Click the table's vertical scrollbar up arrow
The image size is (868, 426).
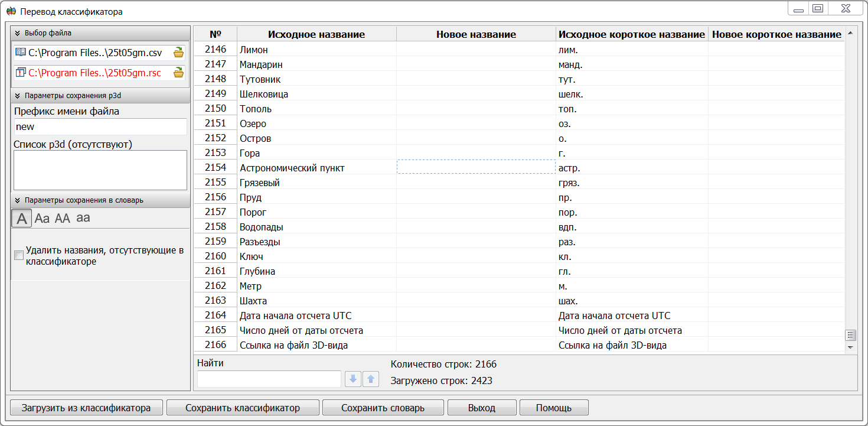click(850, 33)
